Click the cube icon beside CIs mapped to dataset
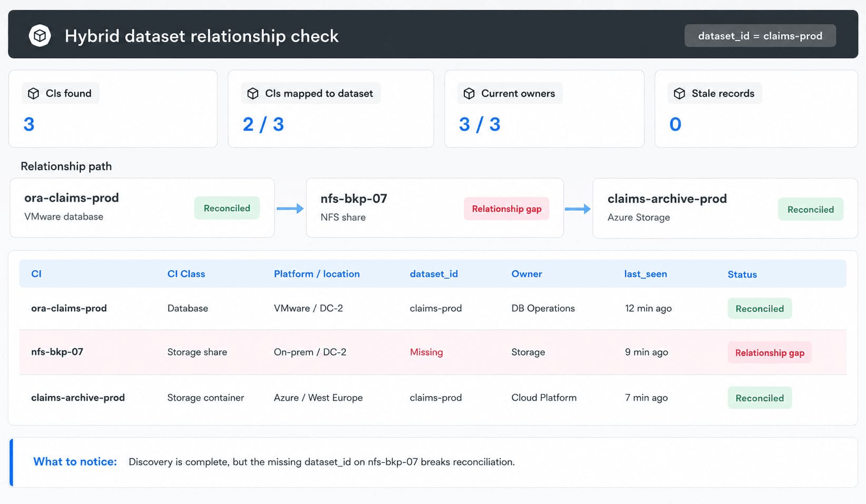The image size is (866, 504). coord(253,93)
